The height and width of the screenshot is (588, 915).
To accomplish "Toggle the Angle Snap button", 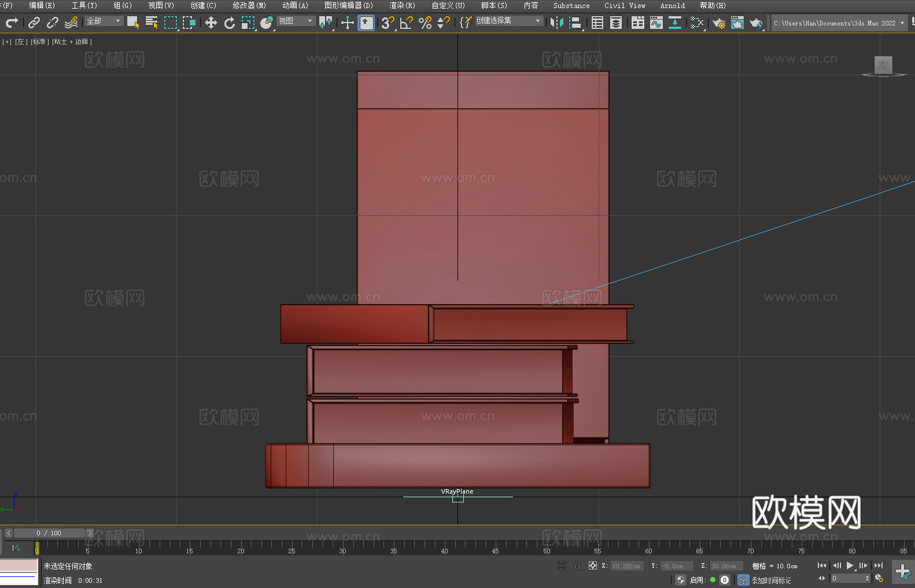I will pos(407,23).
